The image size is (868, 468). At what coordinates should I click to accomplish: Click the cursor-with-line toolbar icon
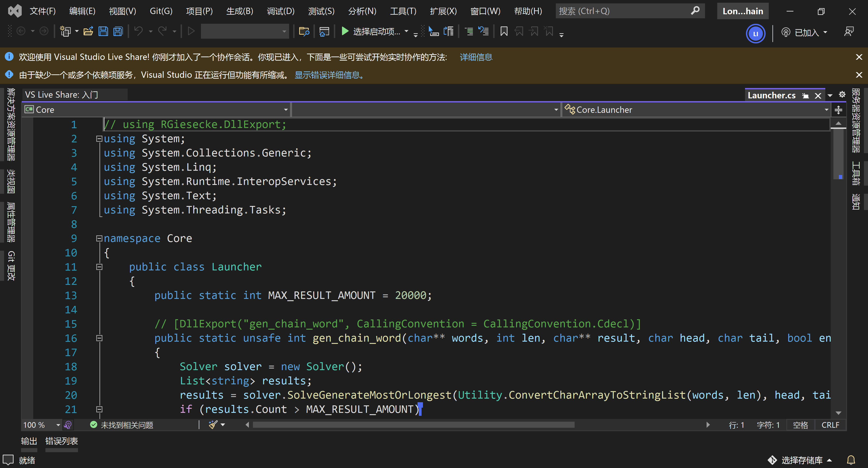click(434, 31)
